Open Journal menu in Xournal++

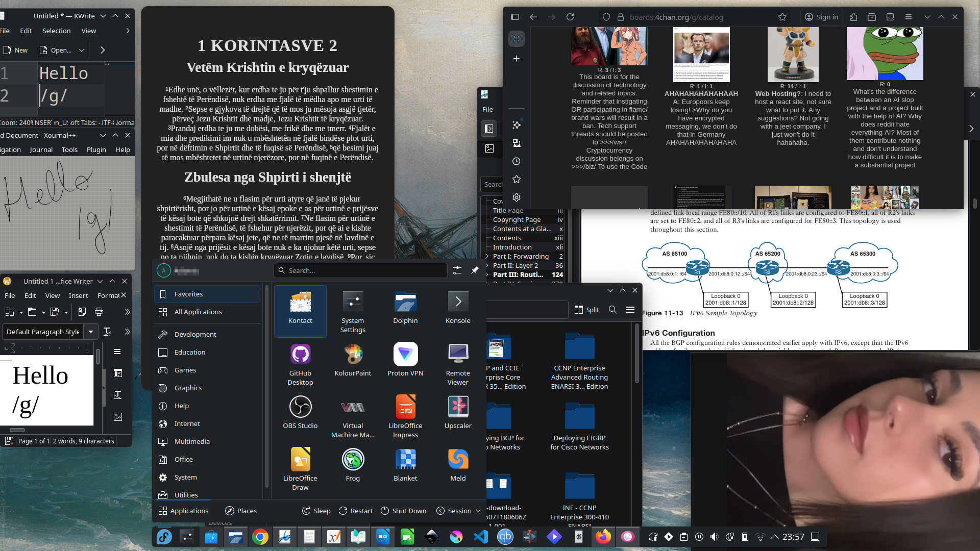41,149
